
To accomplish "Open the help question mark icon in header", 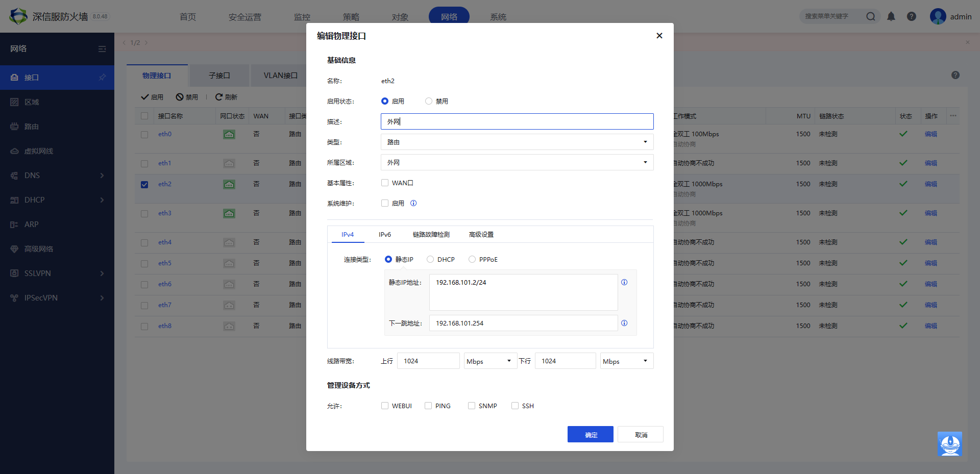I will point(911,16).
